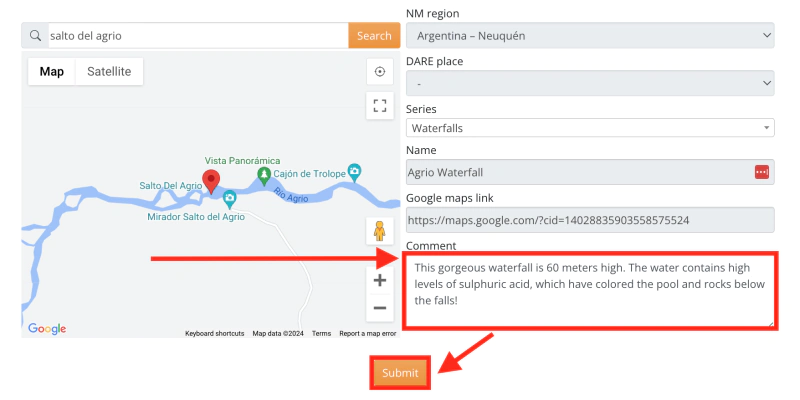Click inside the Comment text area
The width and height of the screenshot is (800, 400).
pyautogui.click(x=590, y=290)
